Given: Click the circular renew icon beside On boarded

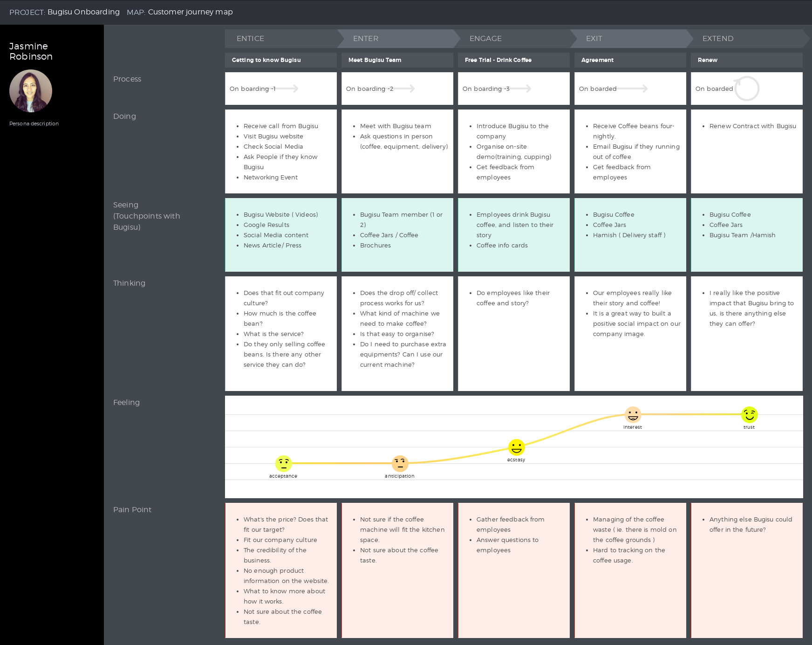Looking at the screenshot, I should point(747,89).
